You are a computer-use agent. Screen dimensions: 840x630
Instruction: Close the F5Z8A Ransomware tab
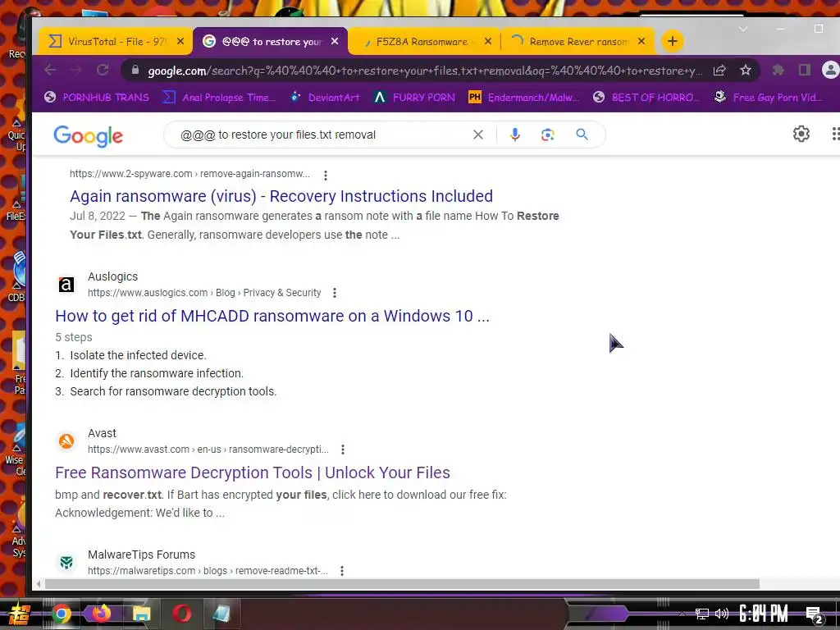click(x=487, y=41)
